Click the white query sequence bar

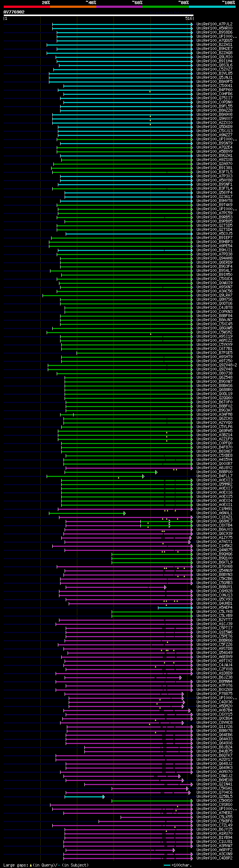click(x=98, y=15)
